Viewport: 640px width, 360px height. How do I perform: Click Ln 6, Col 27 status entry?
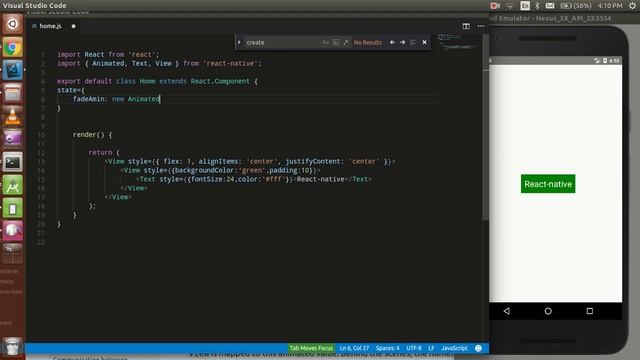354,348
